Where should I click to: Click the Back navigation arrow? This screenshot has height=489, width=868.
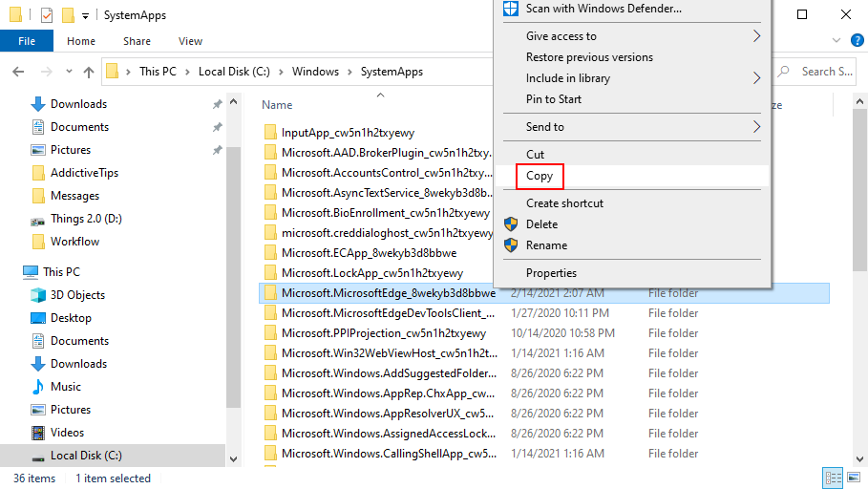(x=18, y=72)
